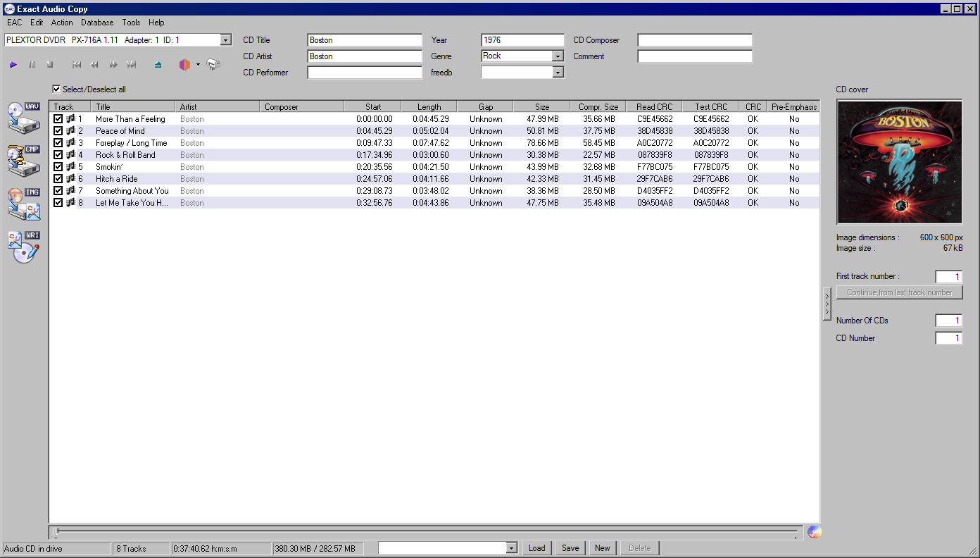Click the First track number field
Viewport: 980px width, 558px height.
(x=948, y=277)
